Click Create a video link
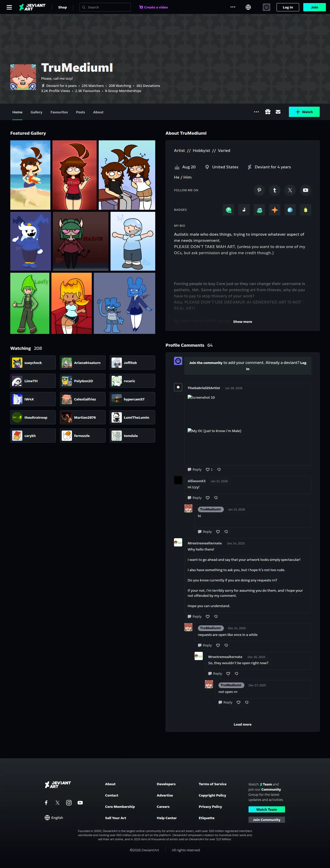 154,7
